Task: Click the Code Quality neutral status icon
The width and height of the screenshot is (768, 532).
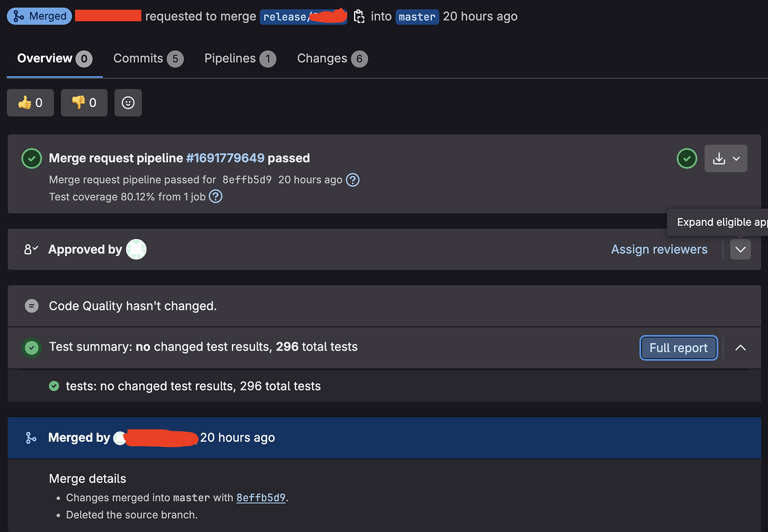Action: (x=31, y=306)
